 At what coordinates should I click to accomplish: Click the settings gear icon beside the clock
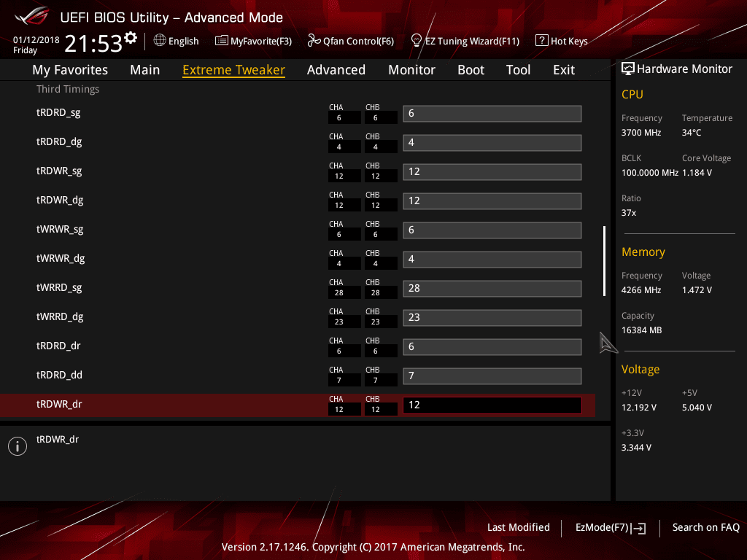(131, 38)
